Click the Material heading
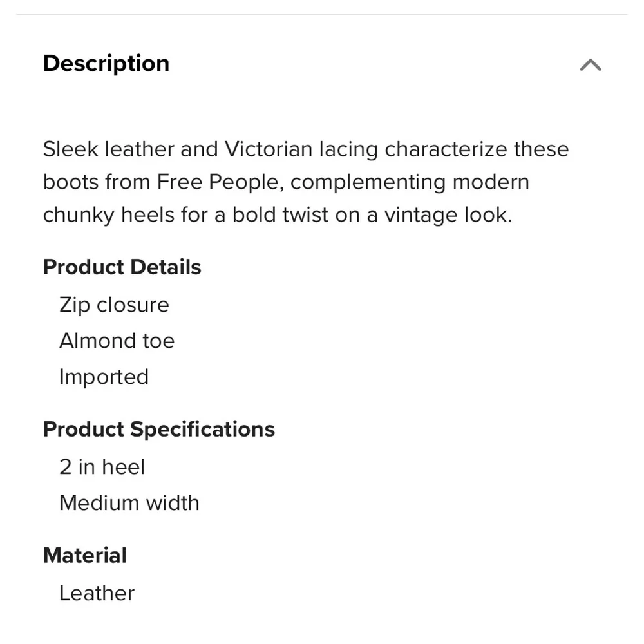The width and height of the screenshot is (644, 644). [84, 555]
